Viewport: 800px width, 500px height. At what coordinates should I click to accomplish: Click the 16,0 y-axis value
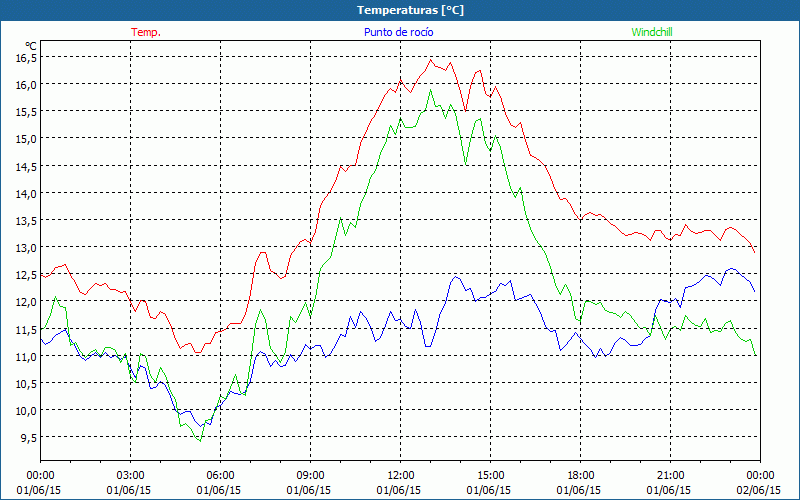click(x=27, y=85)
